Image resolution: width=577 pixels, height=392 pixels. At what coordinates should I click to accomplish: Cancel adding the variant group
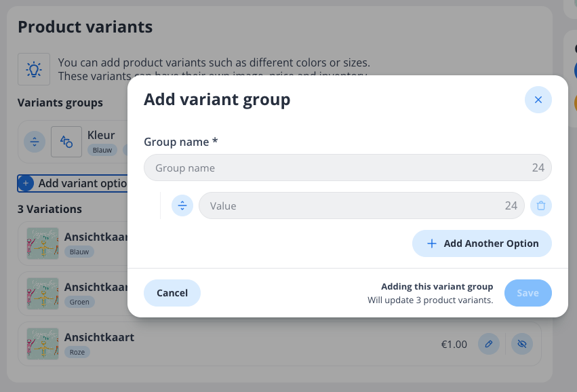(x=172, y=293)
